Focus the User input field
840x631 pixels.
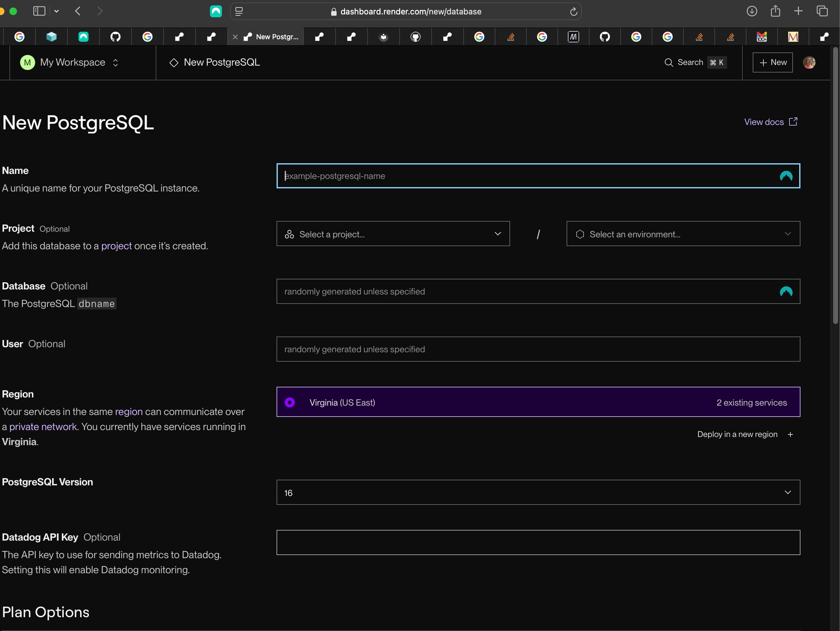click(538, 349)
